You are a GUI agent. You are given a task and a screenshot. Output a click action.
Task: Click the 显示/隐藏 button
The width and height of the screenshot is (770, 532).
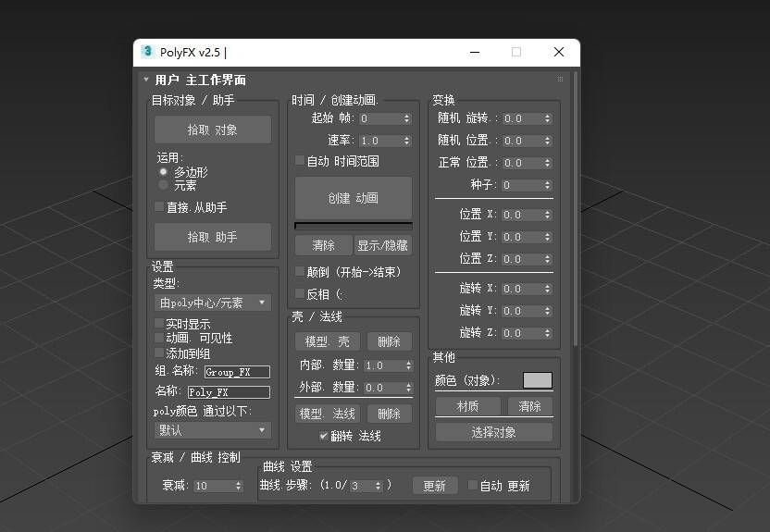(382, 245)
